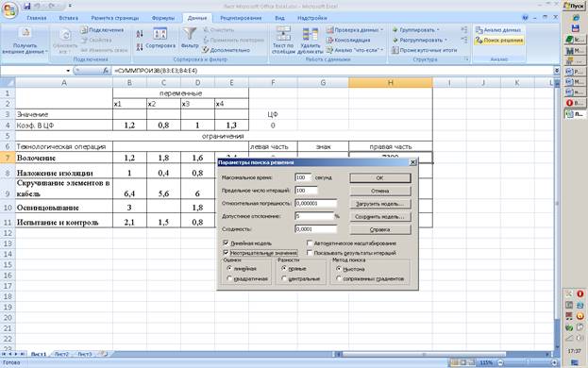Screen dimensions: 588x368
Task: Click OK in solver parameters dialog
Action: [379, 177]
